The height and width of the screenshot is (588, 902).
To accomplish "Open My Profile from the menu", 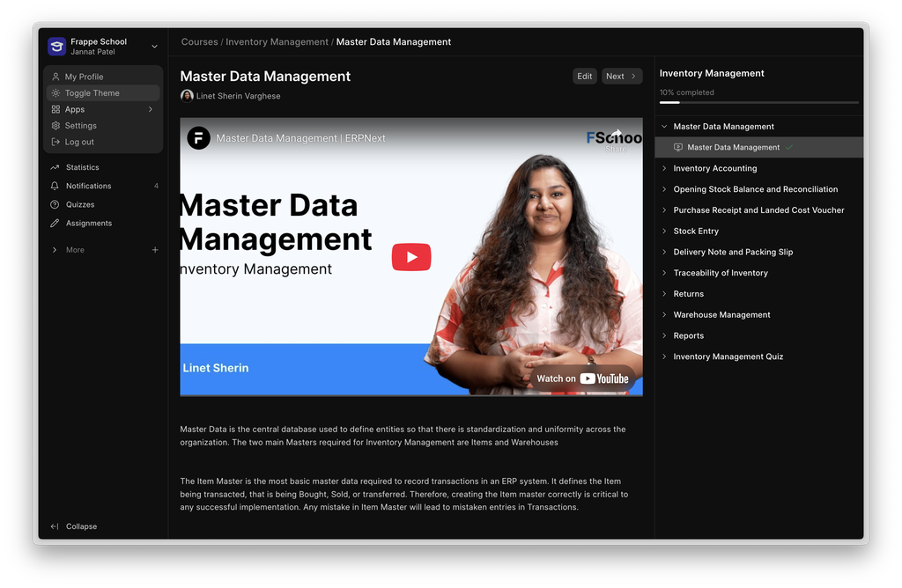I will coord(84,77).
